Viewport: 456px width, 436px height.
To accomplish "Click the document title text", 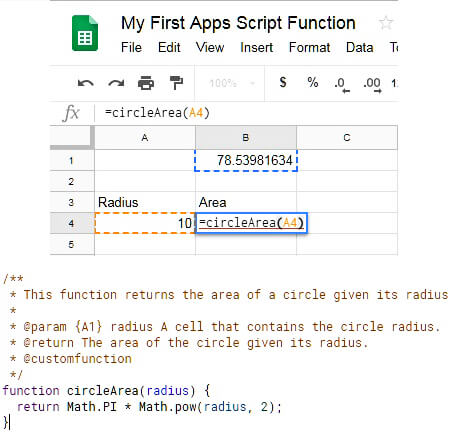I will point(238,23).
